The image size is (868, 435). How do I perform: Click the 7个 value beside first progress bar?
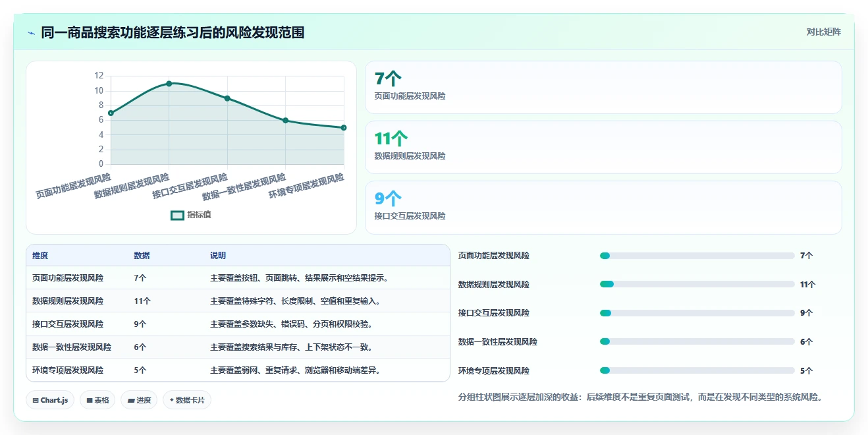pyautogui.click(x=807, y=256)
